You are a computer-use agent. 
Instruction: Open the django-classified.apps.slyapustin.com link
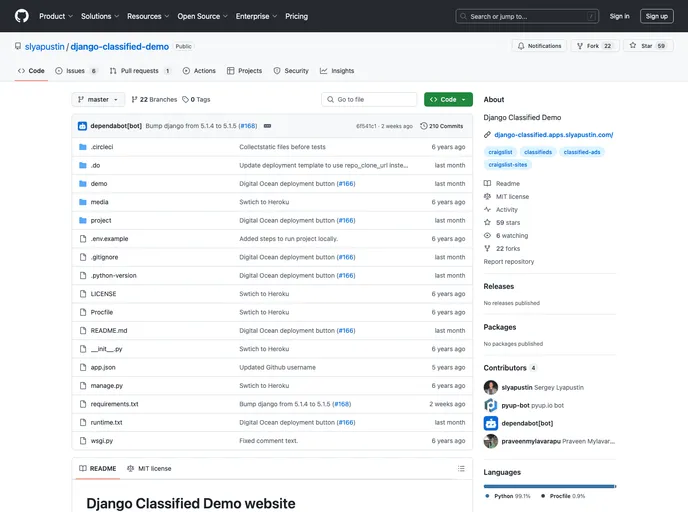(554, 135)
